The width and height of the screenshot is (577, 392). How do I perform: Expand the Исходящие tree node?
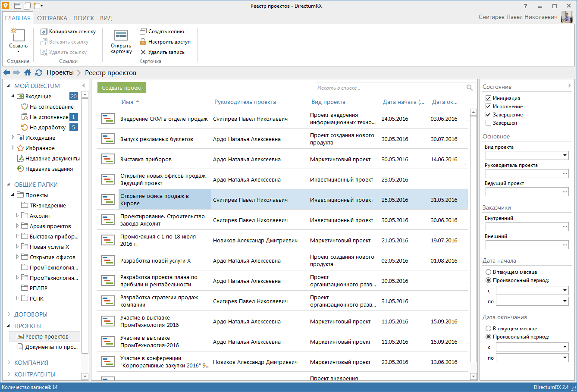pos(13,138)
